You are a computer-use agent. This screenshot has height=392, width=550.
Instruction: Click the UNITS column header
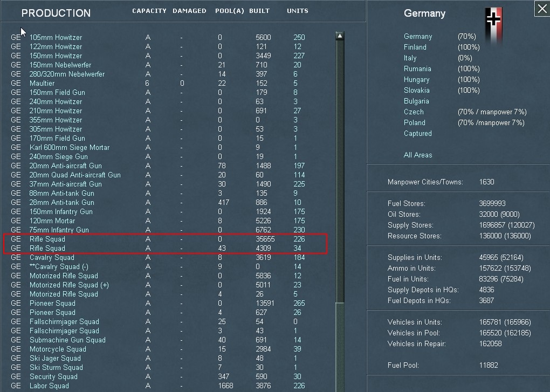click(x=297, y=10)
